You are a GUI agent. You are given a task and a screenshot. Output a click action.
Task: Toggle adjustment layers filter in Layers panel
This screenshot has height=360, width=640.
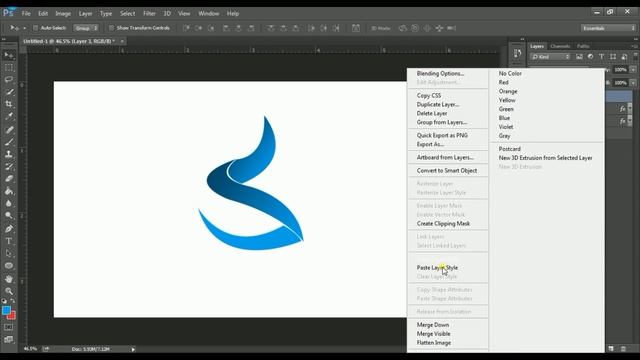pos(590,57)
